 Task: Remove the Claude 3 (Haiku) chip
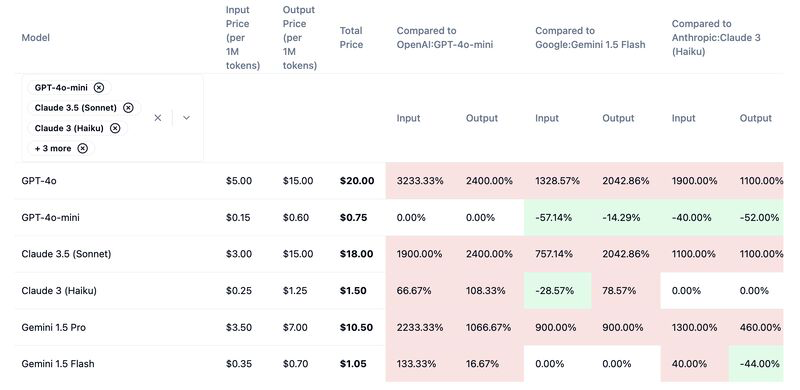click(115, 128)
